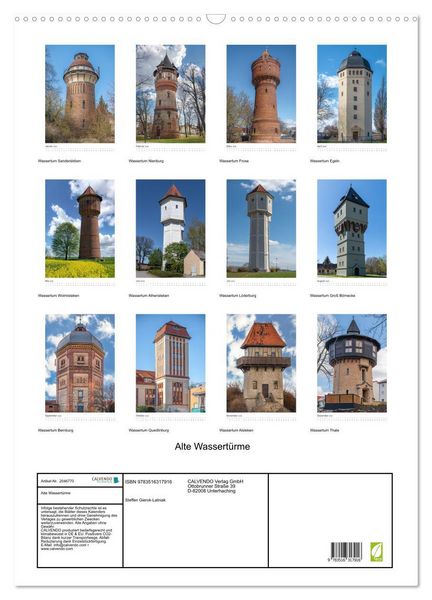The width and height of the screenshot is (432, 600).
Task: Click the Wasserturm Egeln tower photo
Action: 352,94
